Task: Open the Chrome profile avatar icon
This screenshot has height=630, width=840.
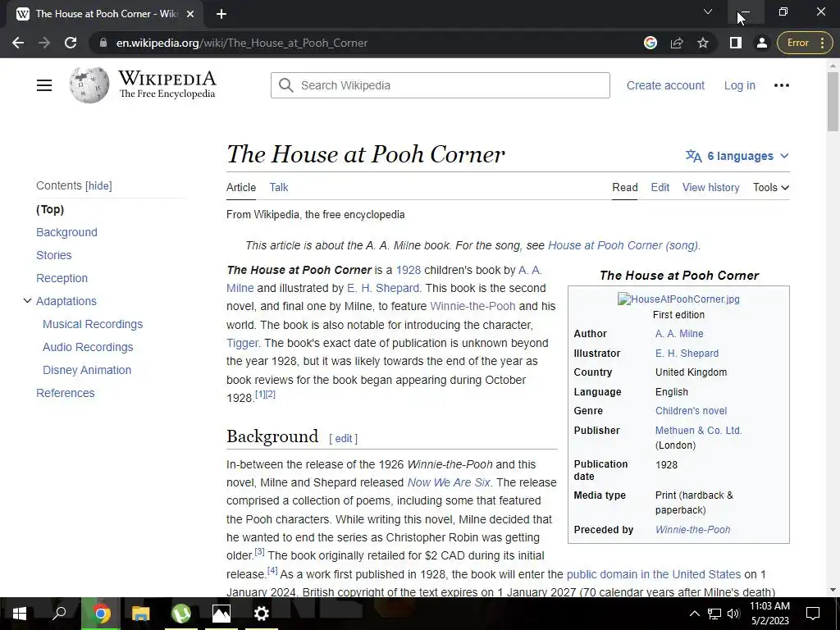Action: click(x=762, y=43)
